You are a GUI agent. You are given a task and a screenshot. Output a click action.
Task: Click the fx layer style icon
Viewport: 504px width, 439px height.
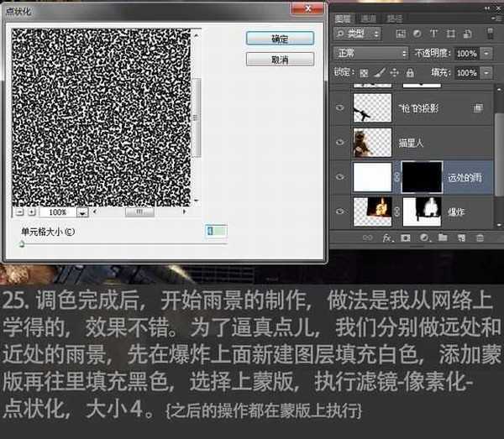(387, 239)
